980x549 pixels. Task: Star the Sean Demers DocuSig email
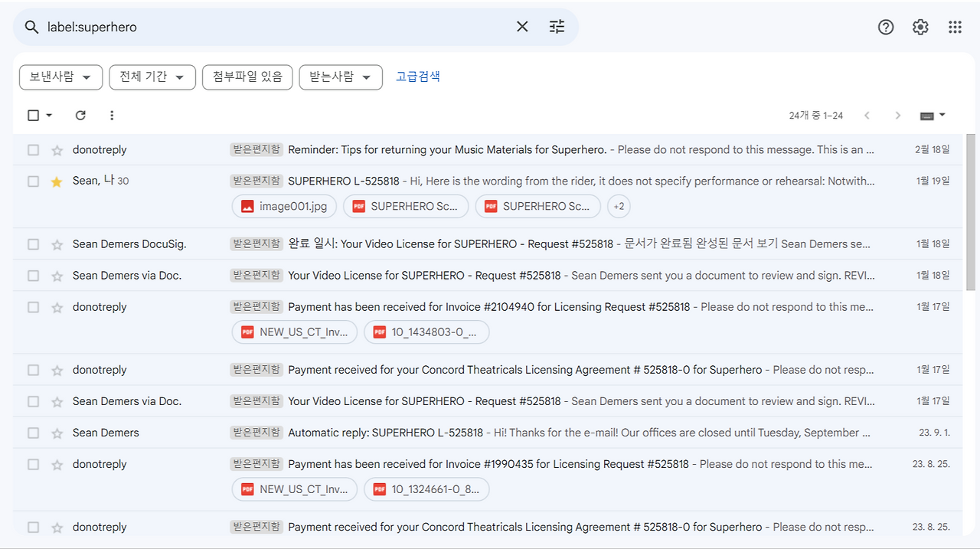pos(57,243)
